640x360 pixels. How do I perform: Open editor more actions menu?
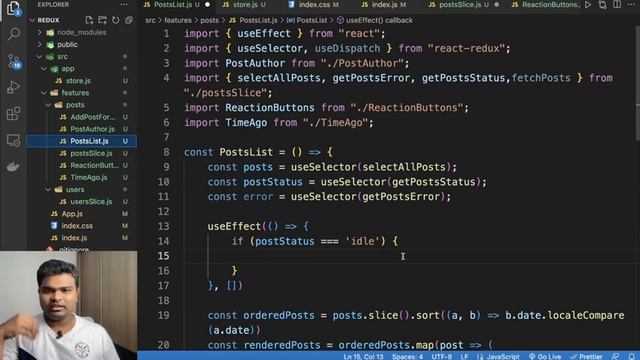631,5
